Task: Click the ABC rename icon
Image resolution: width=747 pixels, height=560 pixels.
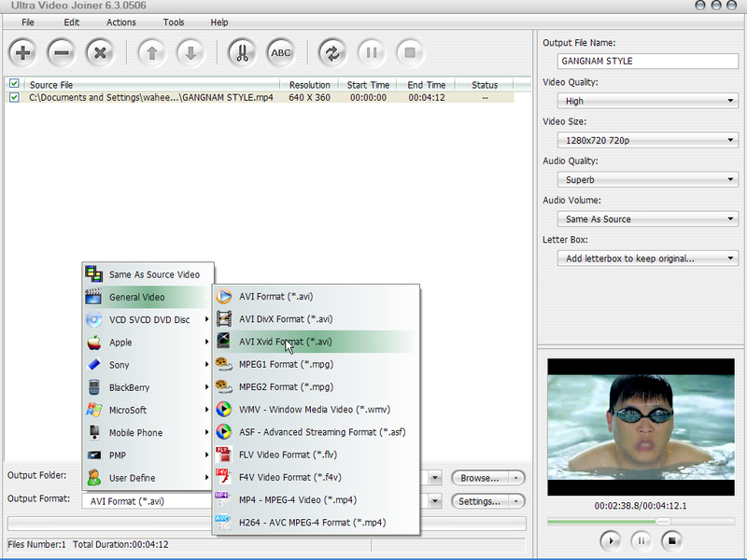Action: pos(281,52)
